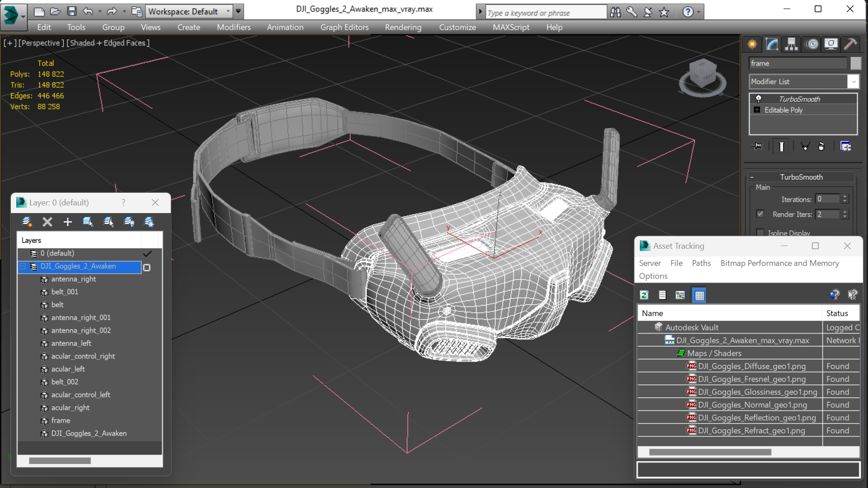The height and width of the screenshot is (488, 868).
Task: Expand the Editable Poly plus box
Action: point(757,110)
